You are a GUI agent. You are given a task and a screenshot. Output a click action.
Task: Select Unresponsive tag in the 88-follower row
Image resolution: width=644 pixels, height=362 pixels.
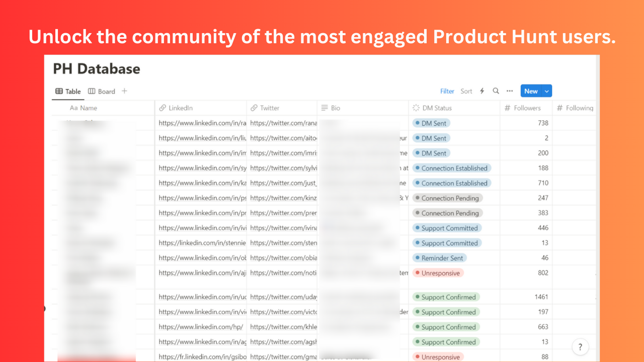438,357
